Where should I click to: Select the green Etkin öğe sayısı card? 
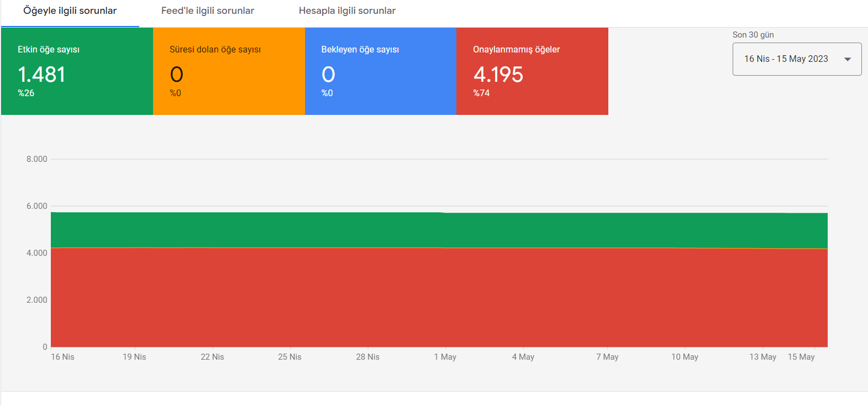(x=77, y=71)
